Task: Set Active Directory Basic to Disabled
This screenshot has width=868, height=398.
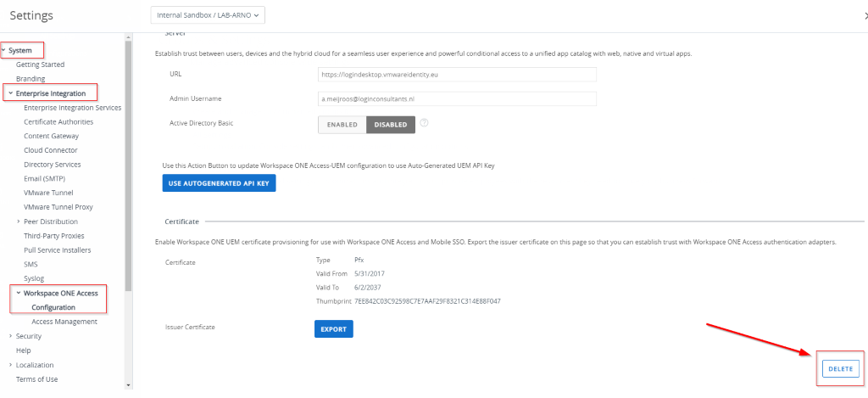Action: [390, 125]
